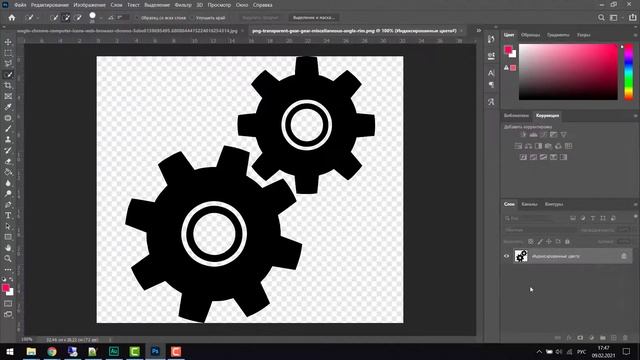Viewport: 640px width, 360px height.
Task: Open search using magnifier icon top right
Action: pyautogui.click(x=601, y=18)
